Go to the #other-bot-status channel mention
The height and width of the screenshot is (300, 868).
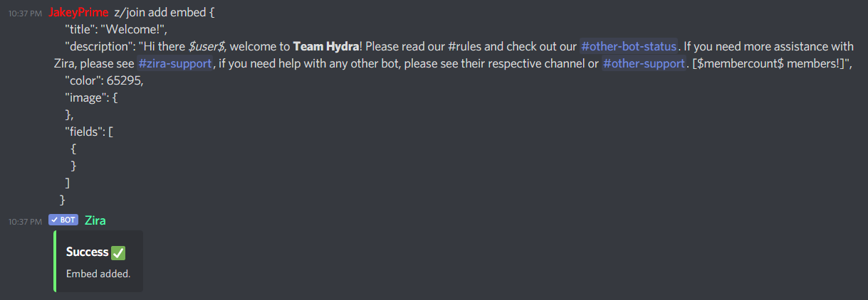point(627,47)
